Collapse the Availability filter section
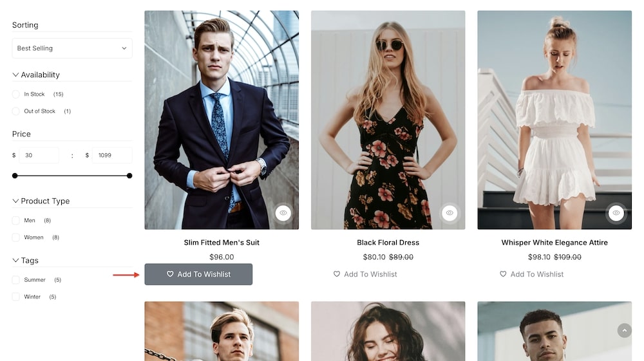Viewport: 644px width, 361px height. point(16,75)
